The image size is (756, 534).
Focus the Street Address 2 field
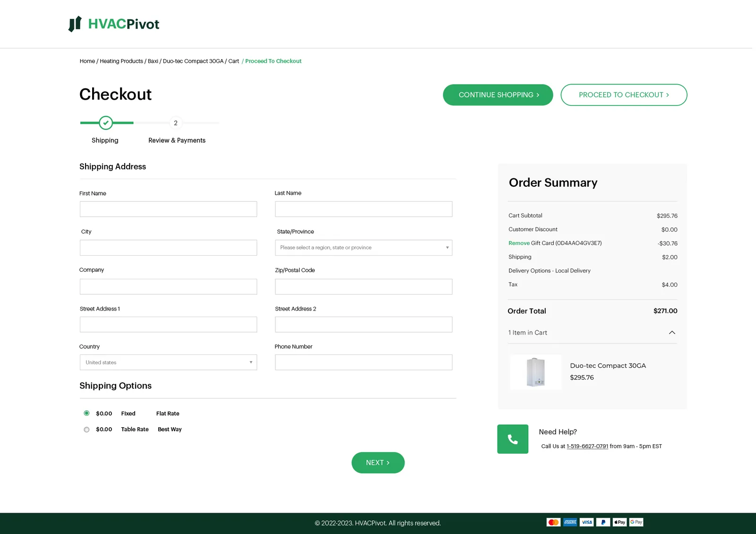(364, 324)
